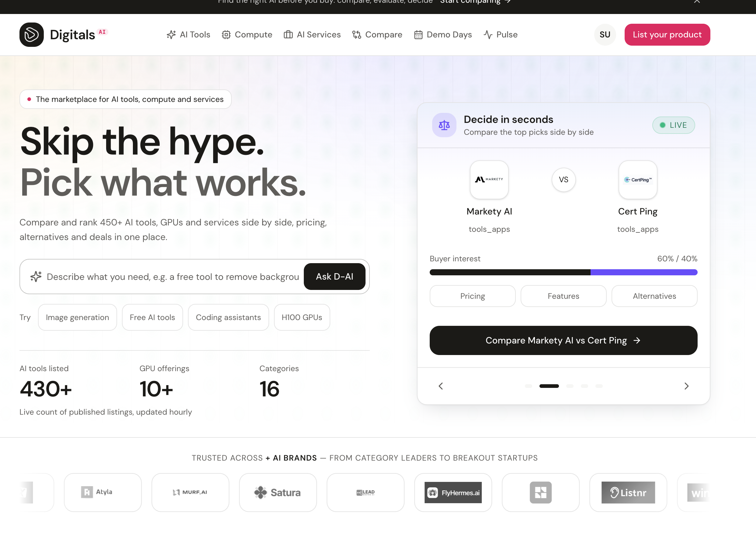This screenshot has height=533, width=756.
Task: Select the Coding assistants chip
Action: pyautogui.click(x=228, y=317)
